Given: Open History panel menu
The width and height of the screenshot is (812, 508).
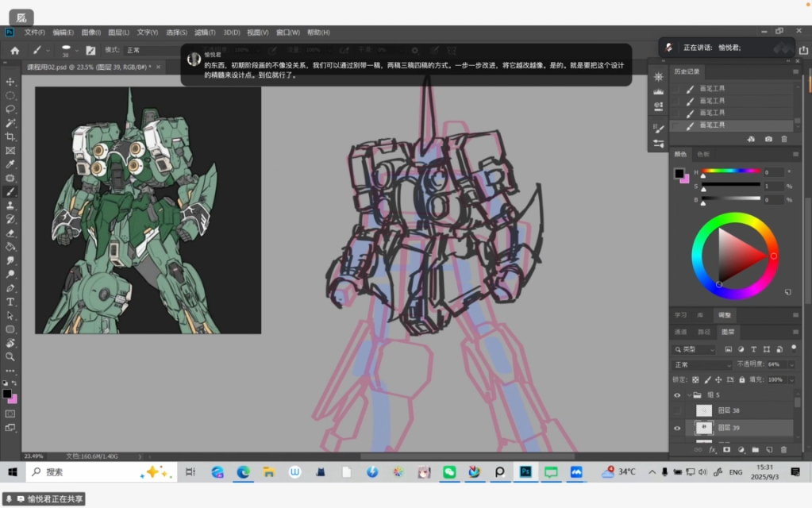Looking at the screenshot, I should point(795,71).
